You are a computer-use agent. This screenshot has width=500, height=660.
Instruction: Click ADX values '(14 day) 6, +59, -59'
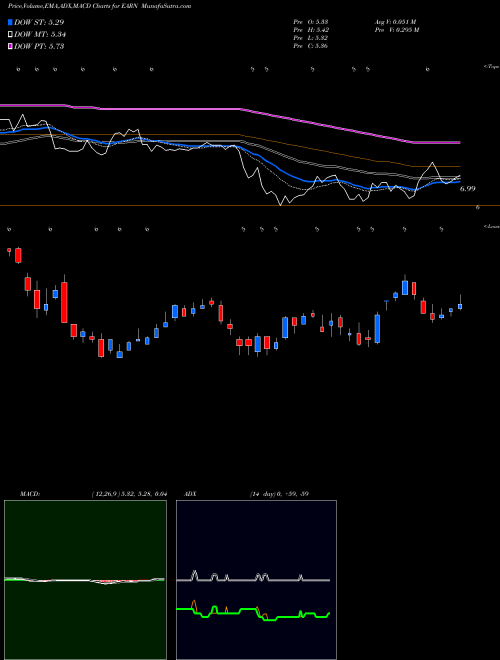(279, 494)
